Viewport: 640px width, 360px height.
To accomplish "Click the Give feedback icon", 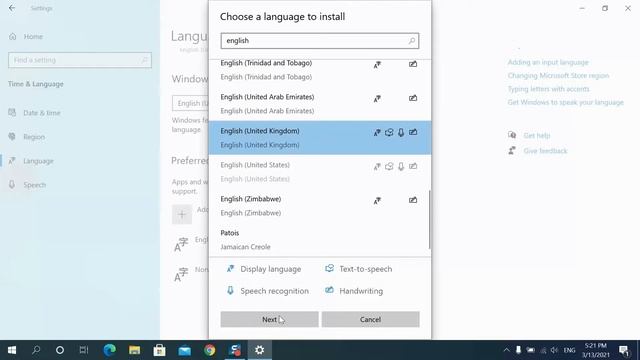I will 512,151.
